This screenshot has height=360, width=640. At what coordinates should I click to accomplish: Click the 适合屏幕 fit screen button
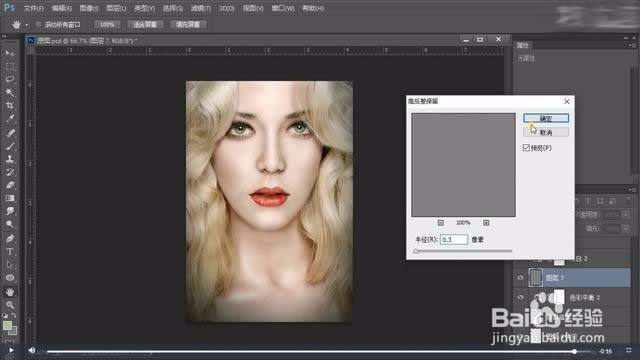pos(145,25)
